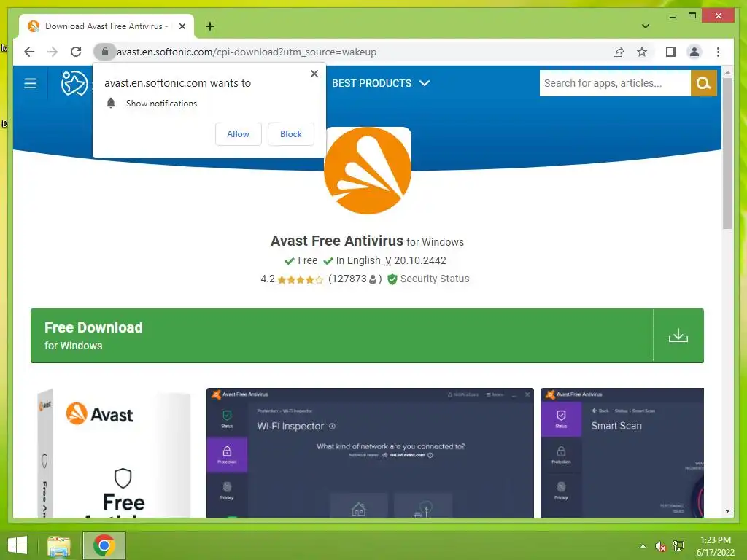This screenshot has width=747, height=560.
Task: Click the Security Status link
Action: pyautogui.click(x=435, y=279)
